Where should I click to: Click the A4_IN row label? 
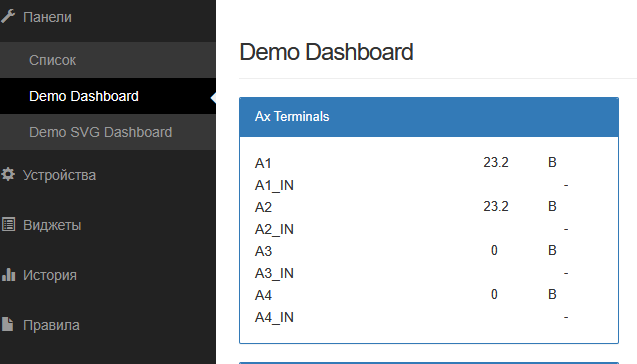274,317
